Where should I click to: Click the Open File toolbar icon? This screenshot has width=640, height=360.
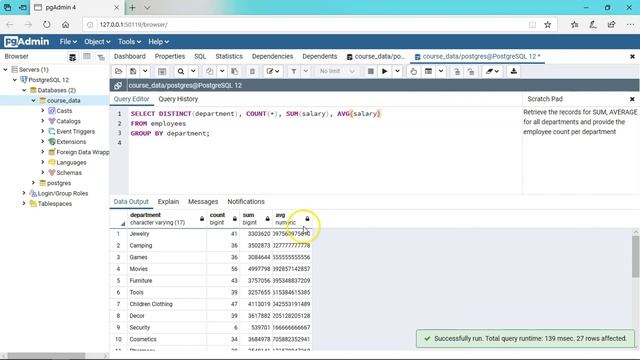(118, 71)
